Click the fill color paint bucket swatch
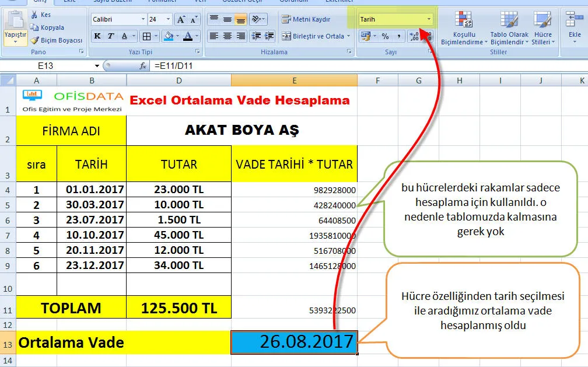This screenshot has height=367, width=588. point(169,36)
